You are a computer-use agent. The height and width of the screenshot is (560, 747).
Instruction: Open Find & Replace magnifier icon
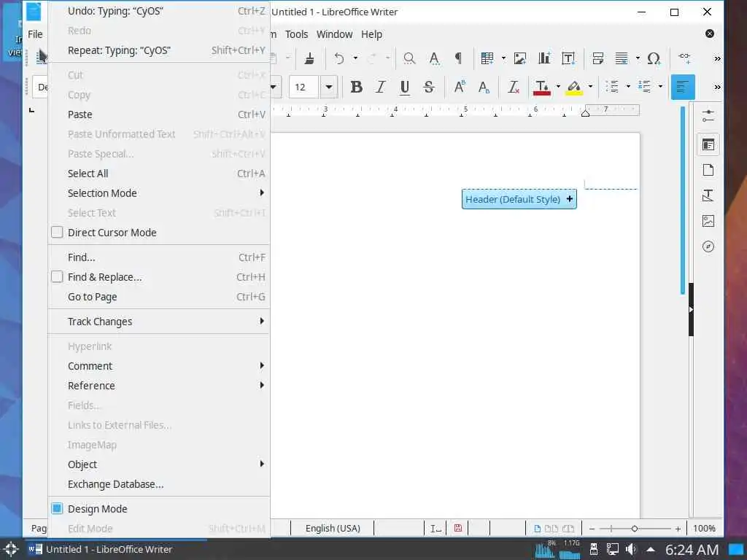409,58
